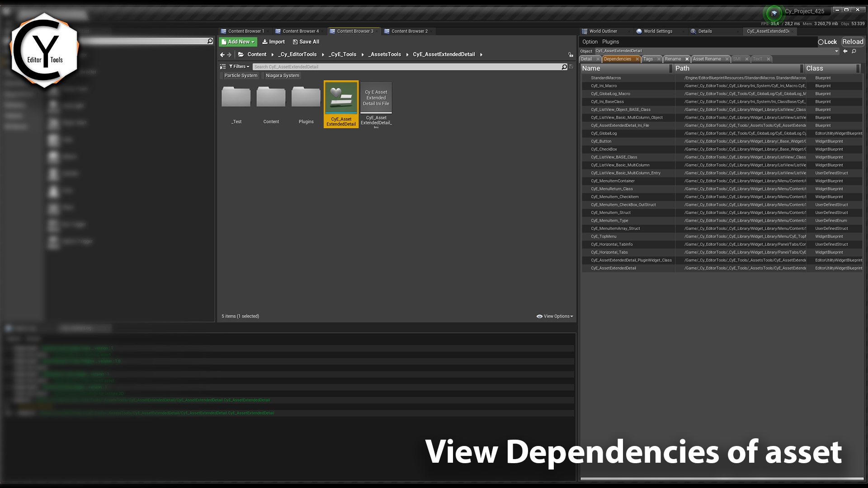Enable the Niagara System filter
The width and height of the screenshot is (868, 488).
click(282, 75)
